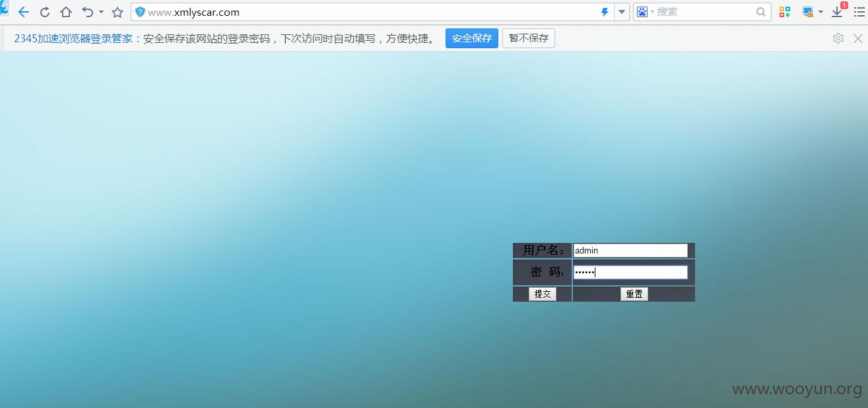Click the 密码 password field
The width and height of the screenshot is (868, 408).
click(630, 272)
